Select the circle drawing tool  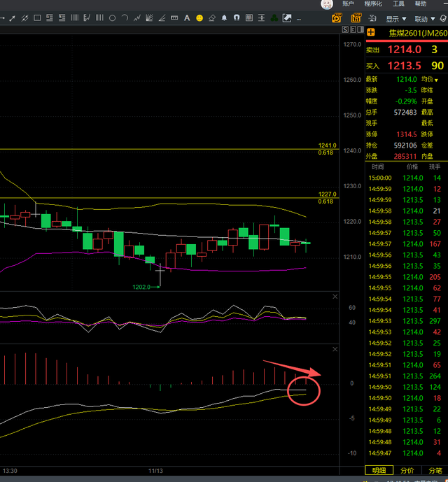112,18
